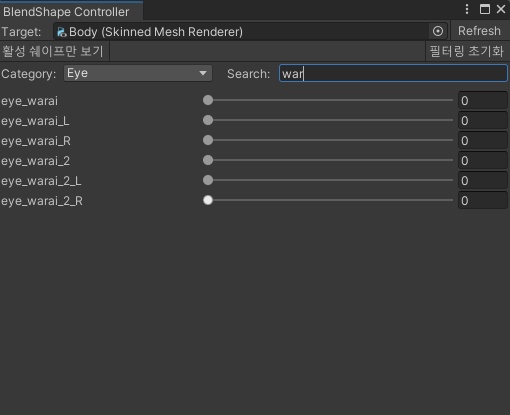Click the eye_warai_2 value field
The width and height of the screenshot is (510, 415).
click(483, 160)
